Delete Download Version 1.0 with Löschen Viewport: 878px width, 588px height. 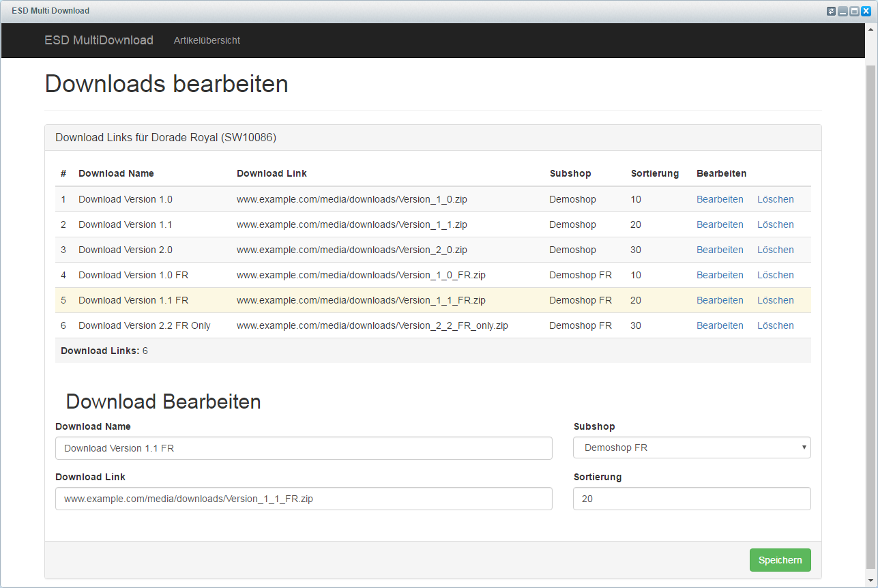click(776, 199)
